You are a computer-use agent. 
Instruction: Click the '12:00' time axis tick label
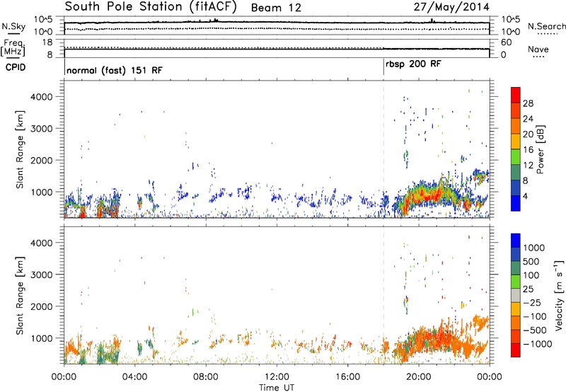(277, 377)
